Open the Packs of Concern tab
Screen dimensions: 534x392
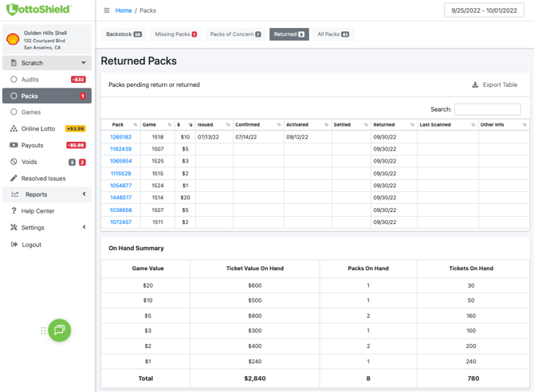(x=235, y=34)
